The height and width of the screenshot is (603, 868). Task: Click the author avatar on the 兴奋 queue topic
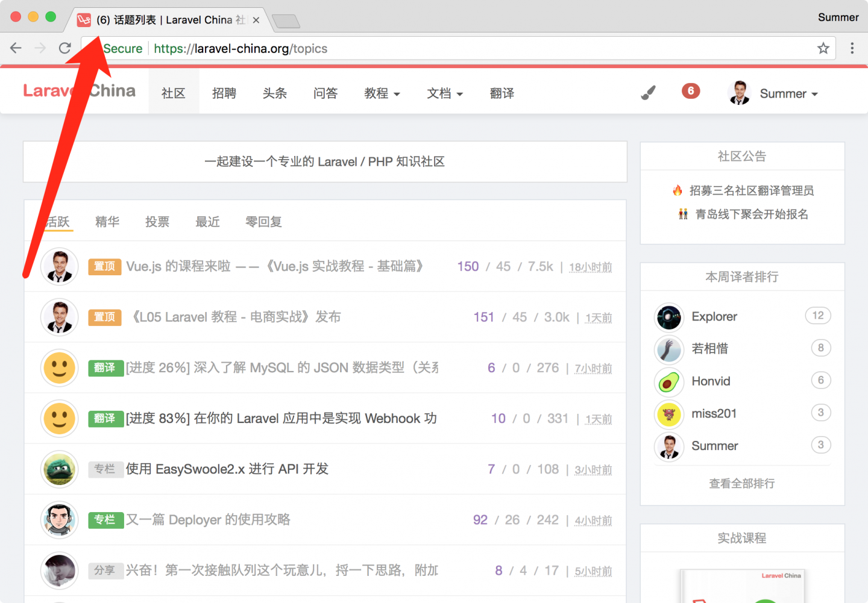[60, 570]
